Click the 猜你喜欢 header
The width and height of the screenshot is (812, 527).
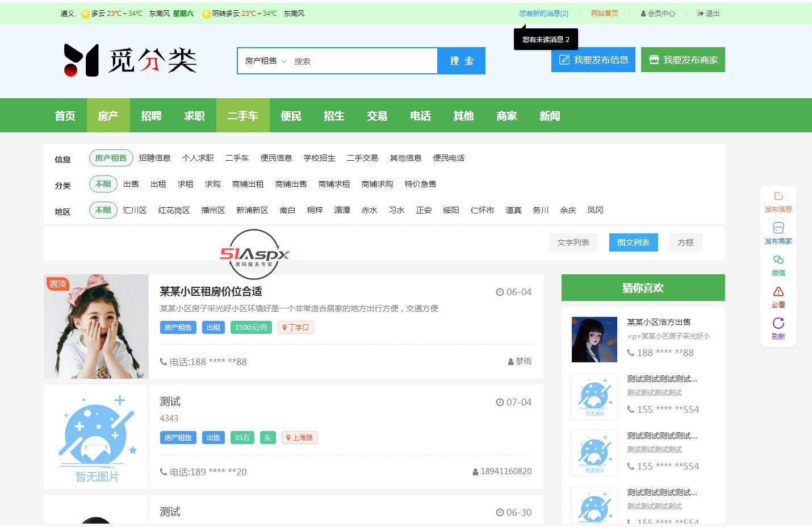pyautogui.click(x=643, y=288)
